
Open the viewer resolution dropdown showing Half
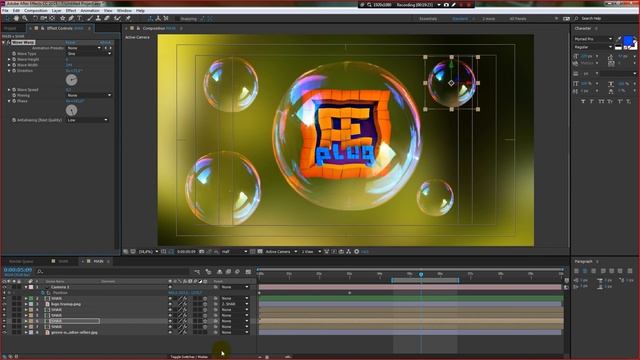[234, 251]
